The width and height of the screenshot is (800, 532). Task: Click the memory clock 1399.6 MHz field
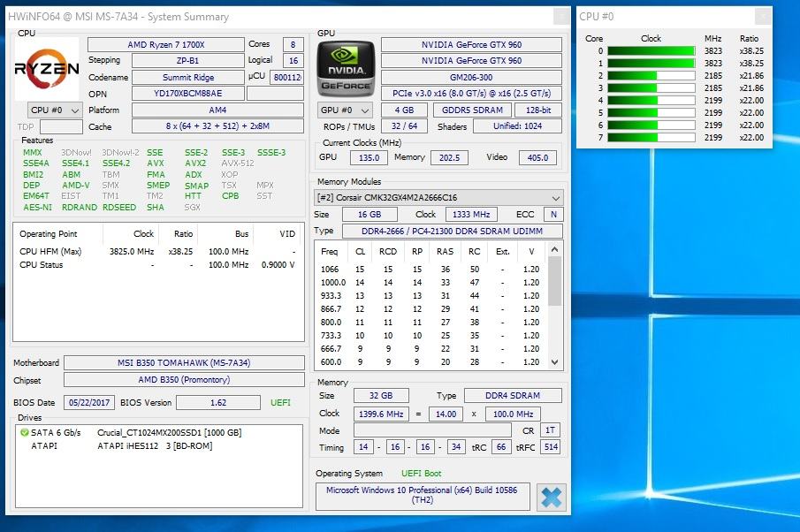pos(381,414)
